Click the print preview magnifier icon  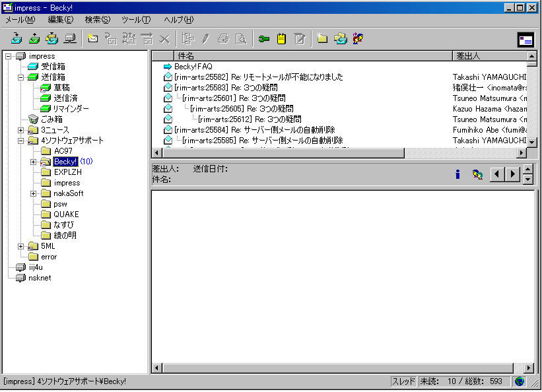click(241, 38)
